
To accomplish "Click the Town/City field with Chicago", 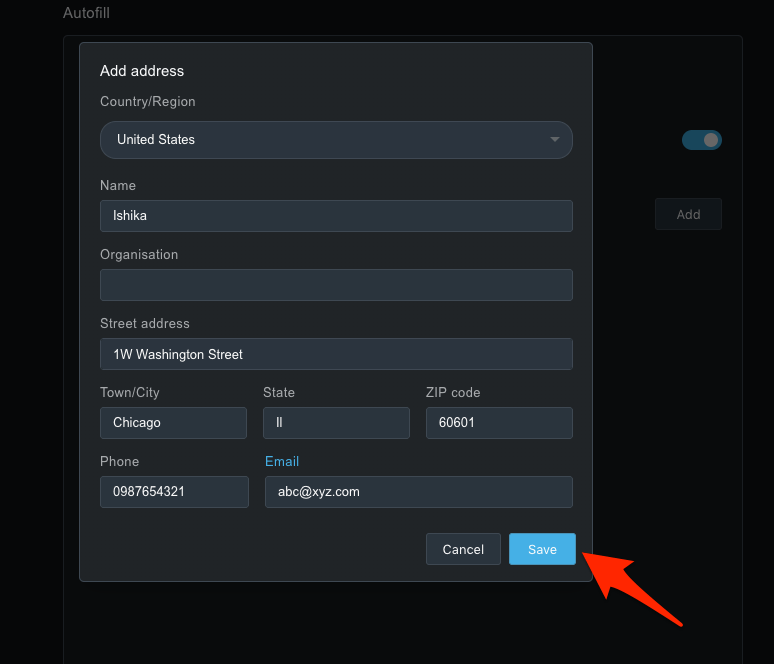I will pos(173,423).
